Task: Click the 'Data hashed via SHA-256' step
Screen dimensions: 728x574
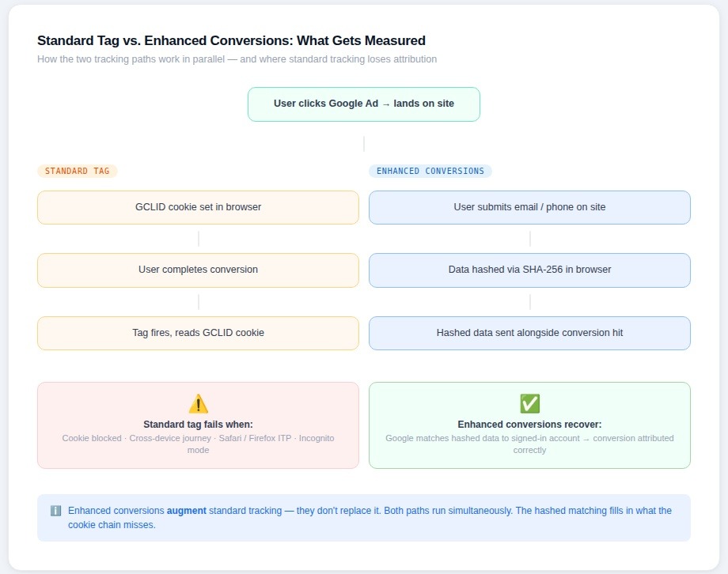Action: tap(529, 270)
